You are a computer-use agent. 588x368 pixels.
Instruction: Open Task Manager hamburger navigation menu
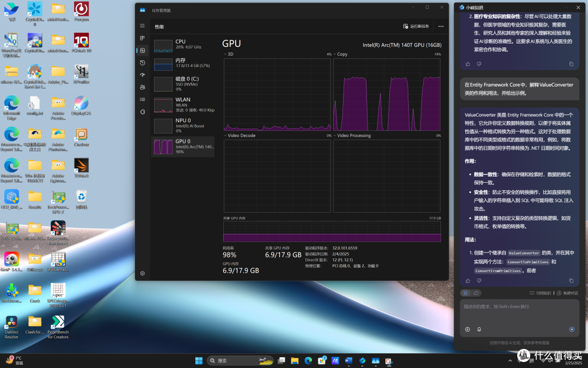coord(142,26)
